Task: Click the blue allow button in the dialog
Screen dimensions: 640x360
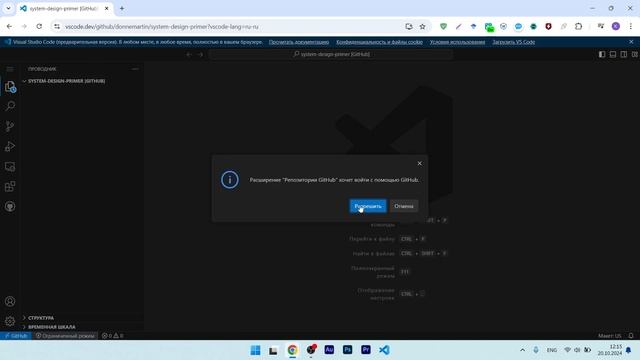Action: (368, 206)
